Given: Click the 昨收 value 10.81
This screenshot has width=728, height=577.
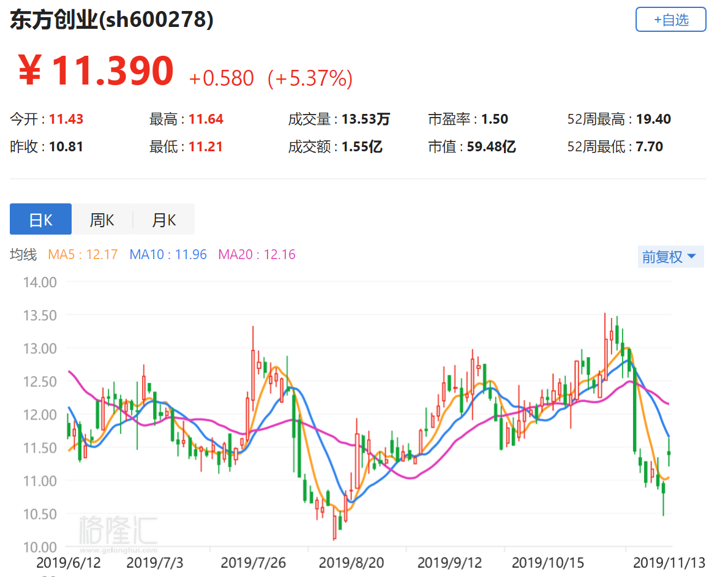Looking at the screenshot, I should click(x=66, y=147).
